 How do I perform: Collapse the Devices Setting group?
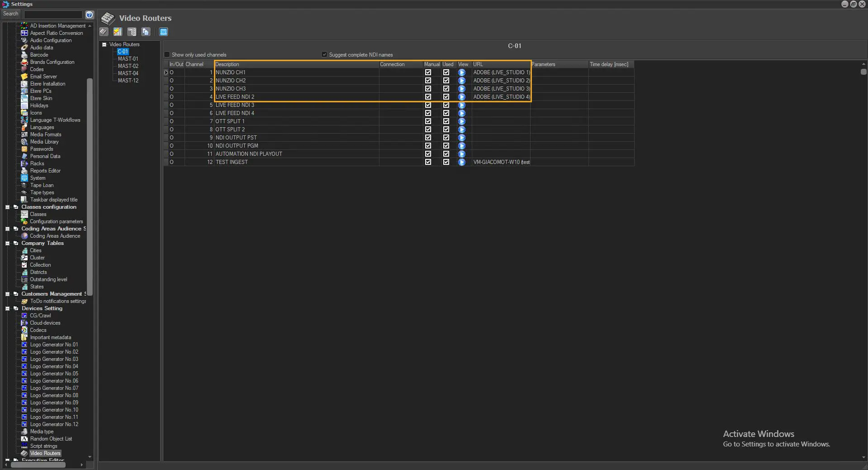(8, 308)
